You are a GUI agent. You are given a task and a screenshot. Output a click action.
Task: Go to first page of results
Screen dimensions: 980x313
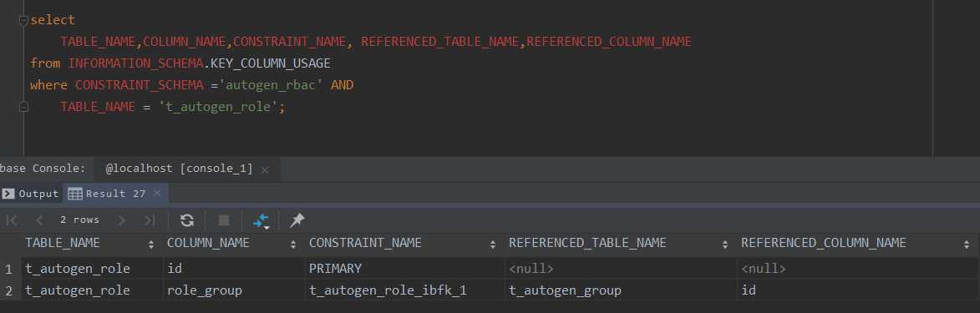(x=12, y=220)
